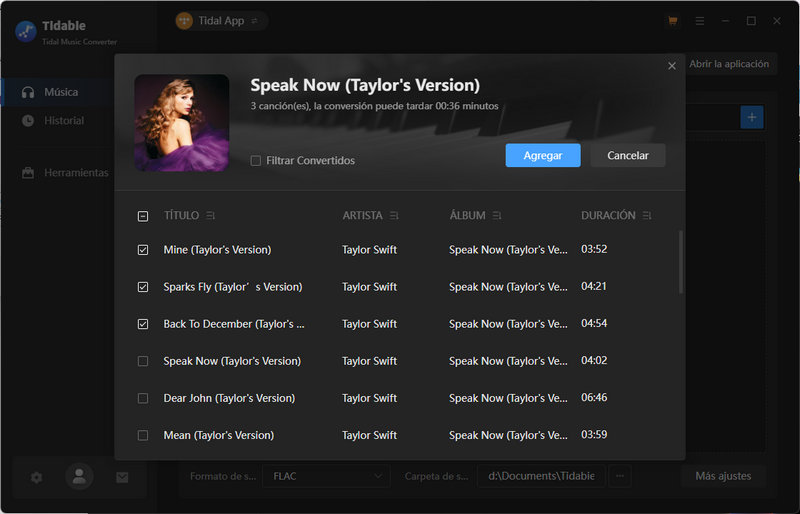Sort by ARTISTA column sort icon

coord(394,216)
